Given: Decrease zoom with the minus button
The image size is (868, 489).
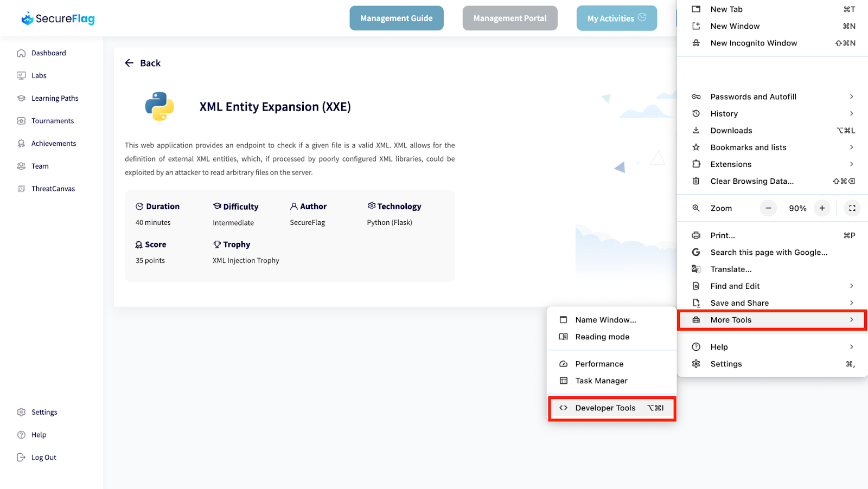Looking at the screenshot, I should (768, 208).
